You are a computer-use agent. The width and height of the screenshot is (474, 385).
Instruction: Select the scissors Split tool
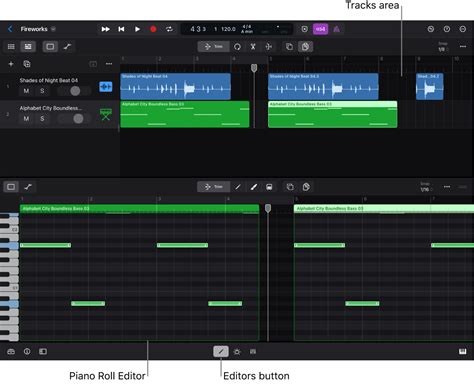click(253, 47)
